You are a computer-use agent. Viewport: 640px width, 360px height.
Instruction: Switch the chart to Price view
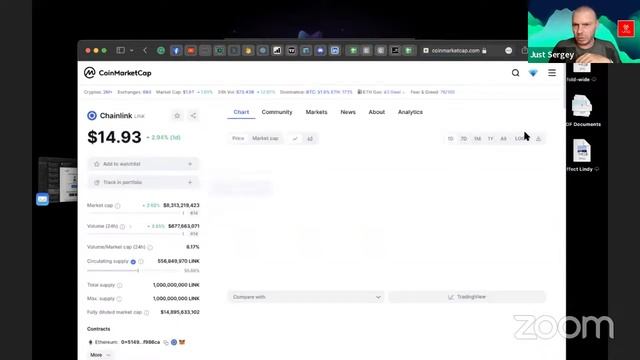click(x=238, y=139)
